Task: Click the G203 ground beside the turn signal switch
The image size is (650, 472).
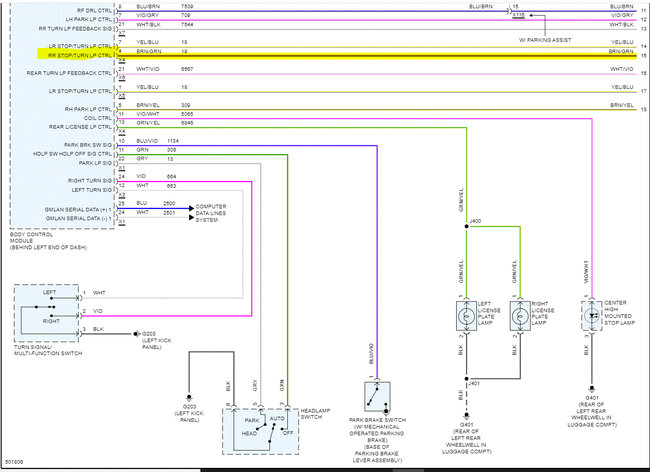Action: coord(136,334)
